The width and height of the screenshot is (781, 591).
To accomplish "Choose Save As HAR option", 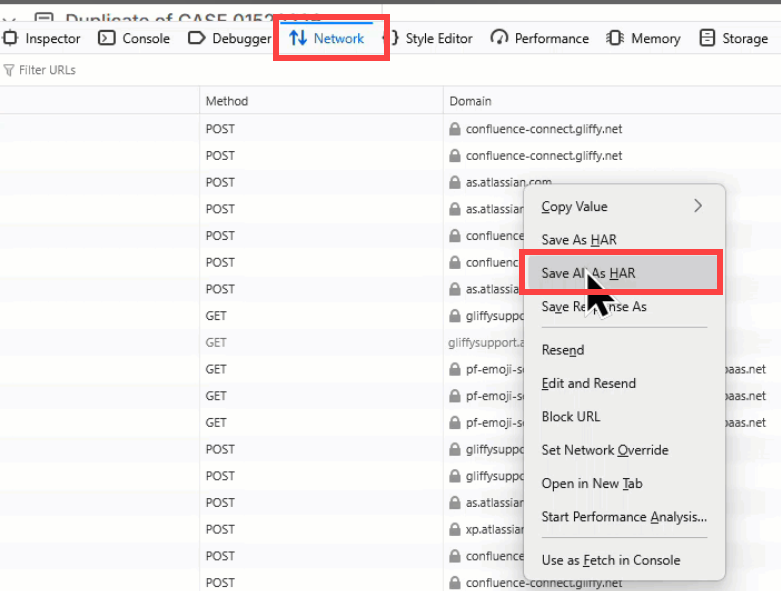I will click(579, 240).
